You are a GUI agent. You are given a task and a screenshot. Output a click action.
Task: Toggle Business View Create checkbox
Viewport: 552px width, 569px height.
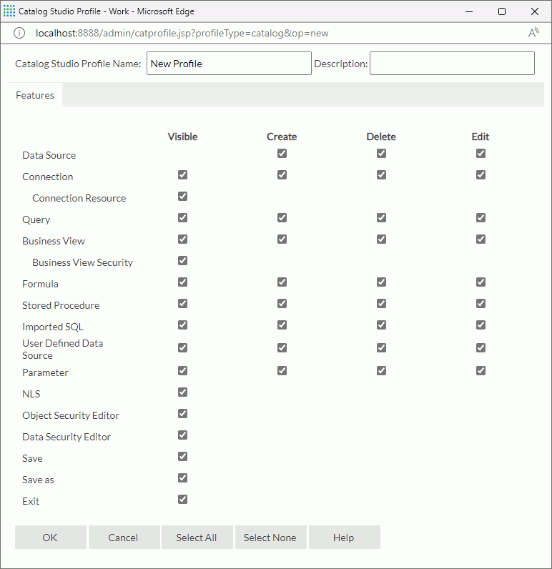click(x=282, y=239)
